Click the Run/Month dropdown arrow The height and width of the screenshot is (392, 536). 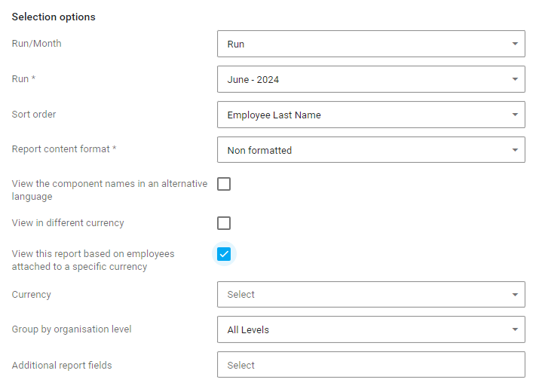[515, 44]
